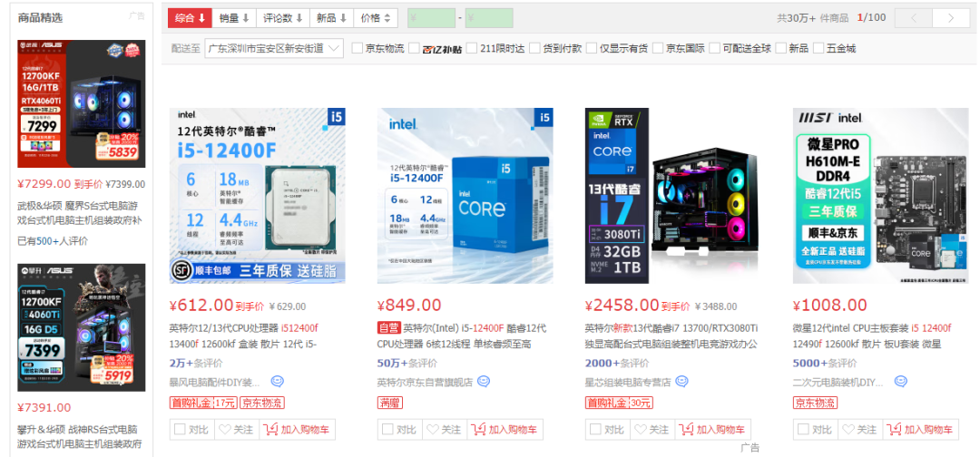Open delivery address dropdown 广东深圳市宝安区
The width and height of the screenshot is (980, 457).
[274, 48]
